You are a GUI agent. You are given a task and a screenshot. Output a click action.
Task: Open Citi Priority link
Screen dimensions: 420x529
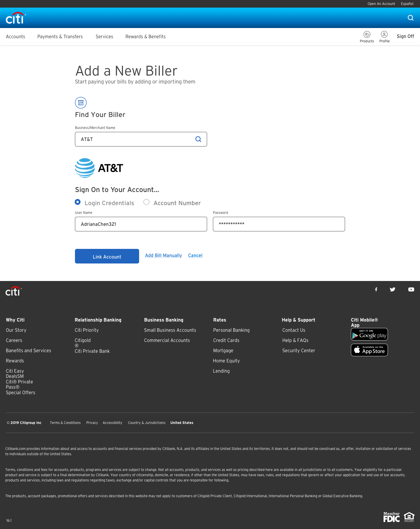(87, 330)
